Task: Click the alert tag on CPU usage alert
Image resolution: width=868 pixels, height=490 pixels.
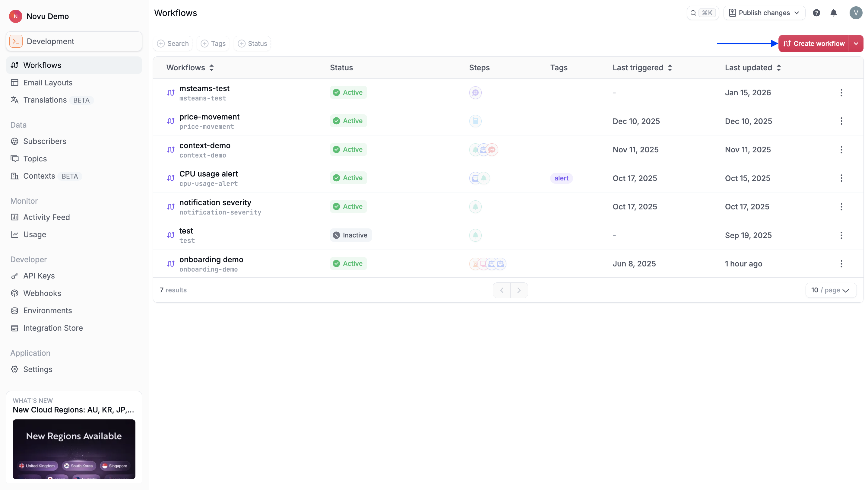Action: click(561, 178)
